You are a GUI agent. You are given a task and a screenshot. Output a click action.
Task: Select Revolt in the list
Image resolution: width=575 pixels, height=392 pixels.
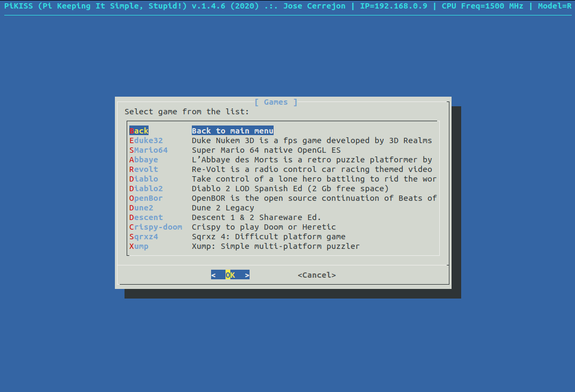click(144, 169)
